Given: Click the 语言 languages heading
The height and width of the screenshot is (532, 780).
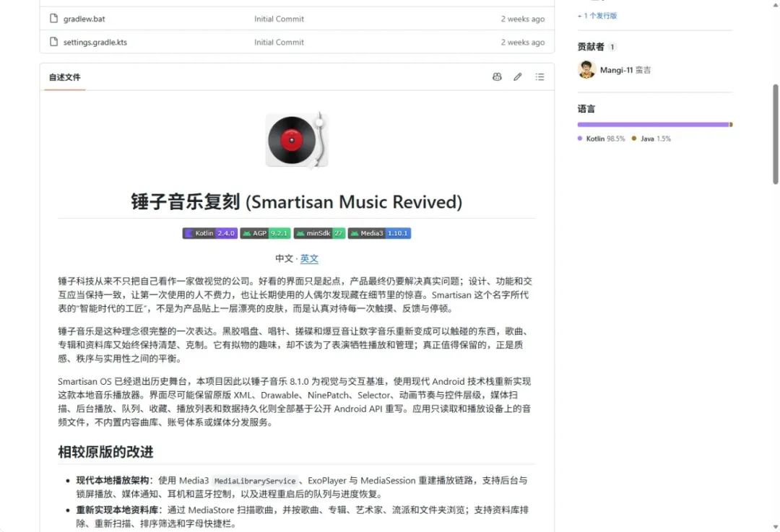Looking at the screenshot, I should (x=586, y=109).
